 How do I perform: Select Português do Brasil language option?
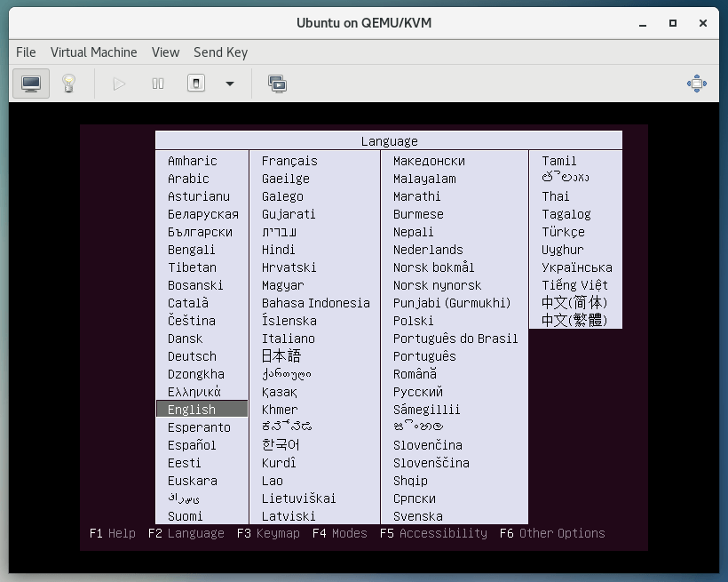point(455,339)
